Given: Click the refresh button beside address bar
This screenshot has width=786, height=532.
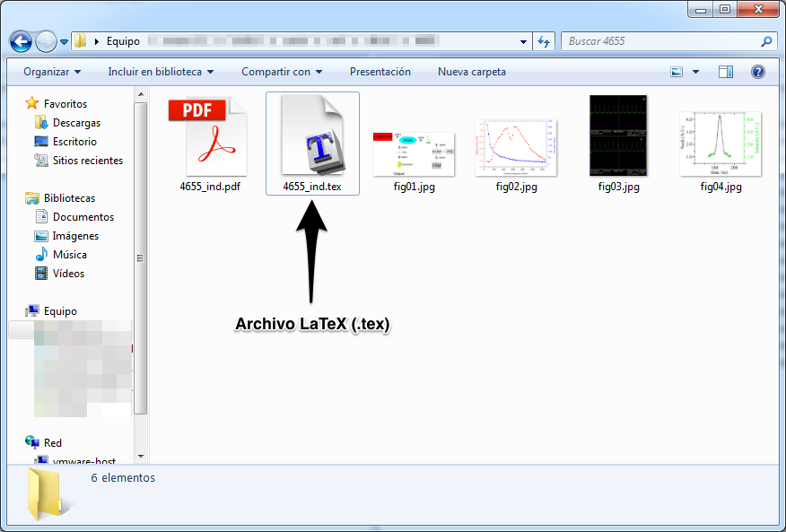Looking at the screenshot, I should tap(544, 41).
